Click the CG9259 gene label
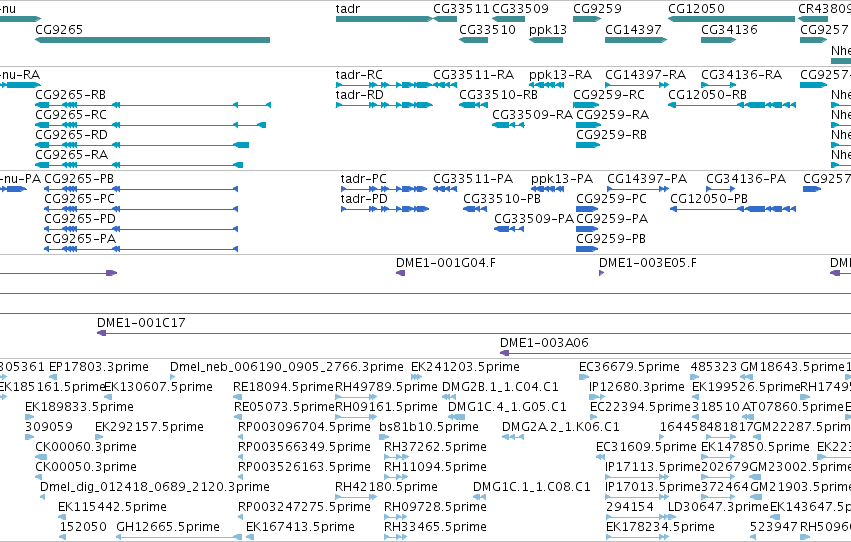 (598, 9)
